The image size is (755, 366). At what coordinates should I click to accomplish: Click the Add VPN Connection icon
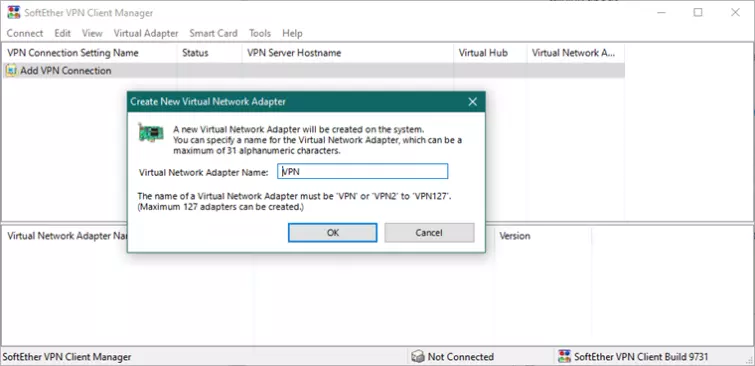click(x=11, y=71)
